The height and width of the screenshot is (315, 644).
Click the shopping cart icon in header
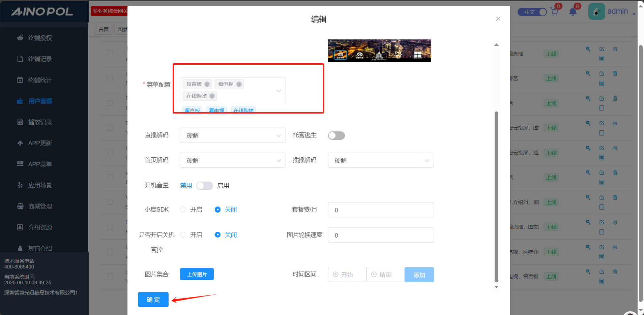tap(554, 12)
